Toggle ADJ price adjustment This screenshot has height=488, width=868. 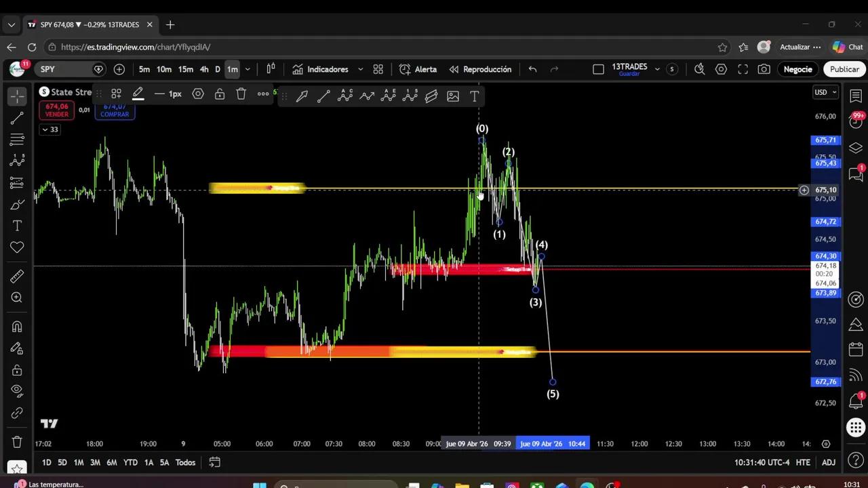coord(829,462)
